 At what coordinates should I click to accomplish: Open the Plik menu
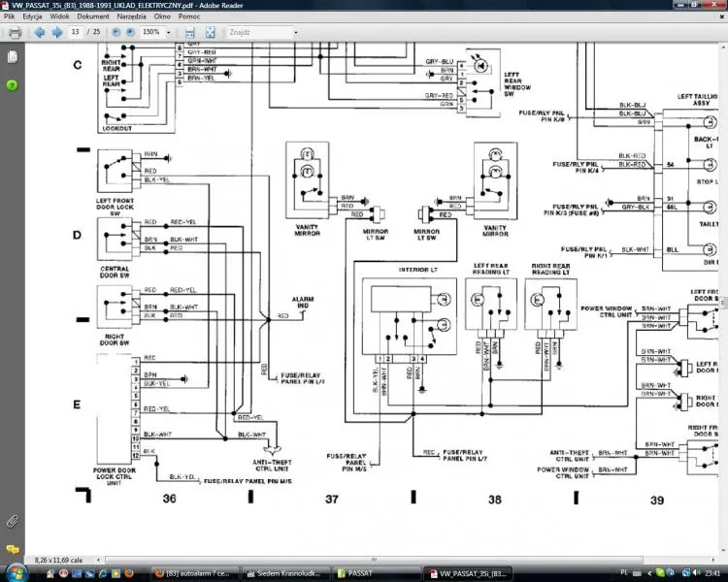(10, 17)
